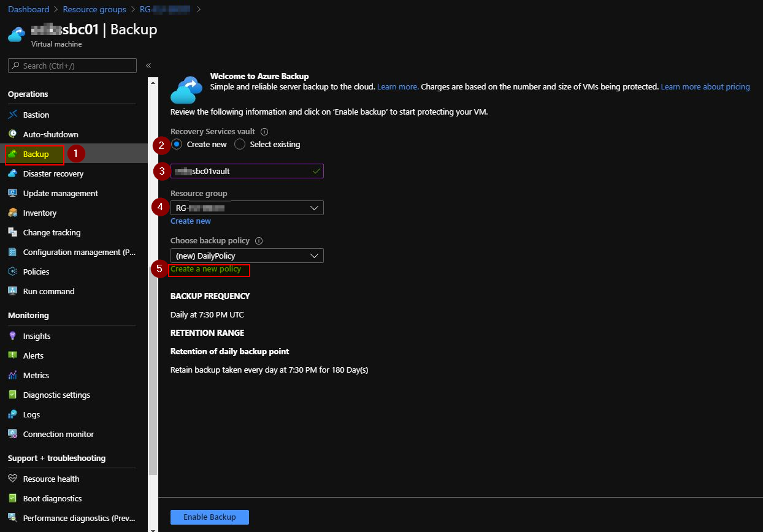Click the Metrics chart icon
Screen dimensions: 763x532
click(x=13, y=376)
